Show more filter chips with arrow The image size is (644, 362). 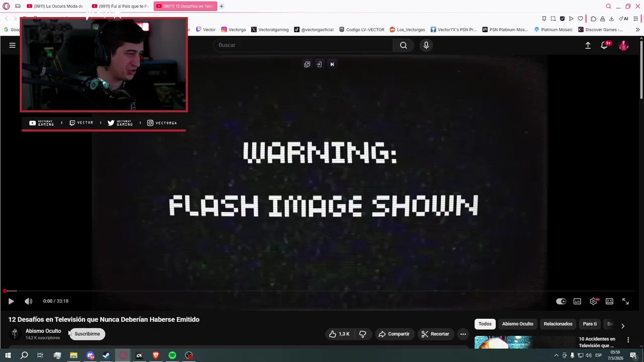click(622, 326)
